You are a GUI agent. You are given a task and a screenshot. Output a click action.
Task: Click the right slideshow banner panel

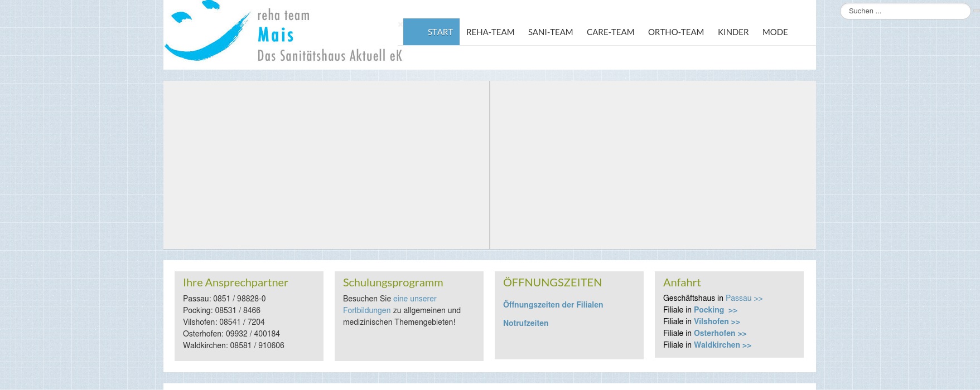(x=653, y=165)
